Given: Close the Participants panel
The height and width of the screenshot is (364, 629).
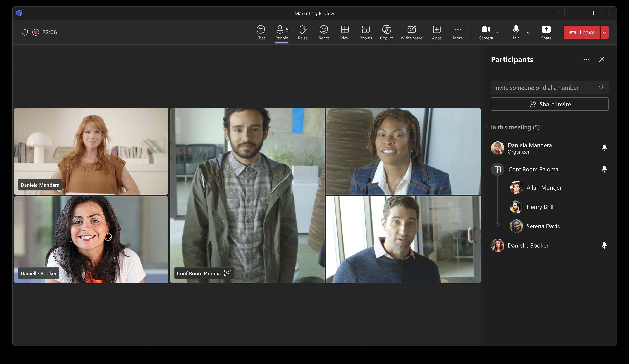Looking at the screenshot, I should coord(602,59).
